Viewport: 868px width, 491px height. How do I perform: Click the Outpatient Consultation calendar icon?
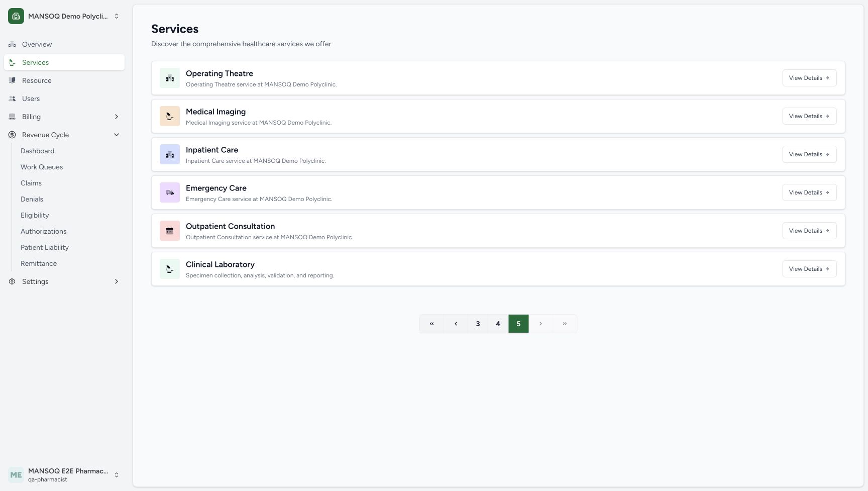[x=170, y=231]
